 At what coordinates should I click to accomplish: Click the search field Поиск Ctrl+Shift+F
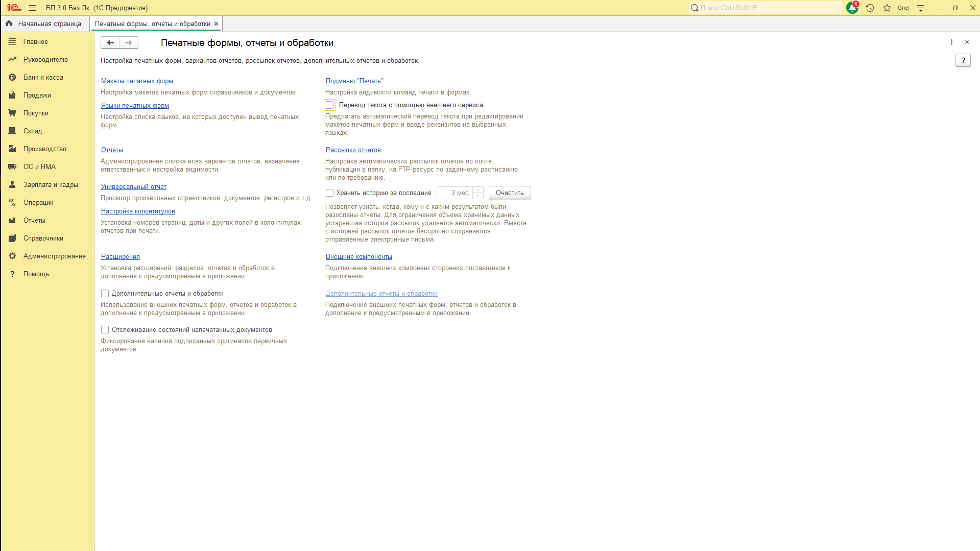766,8
